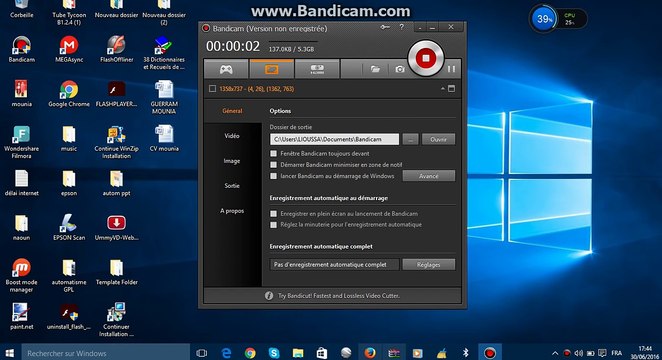Click the info icon in Bandicam footer
This screenshot has height=360, width=662.
tap(269, 296)
